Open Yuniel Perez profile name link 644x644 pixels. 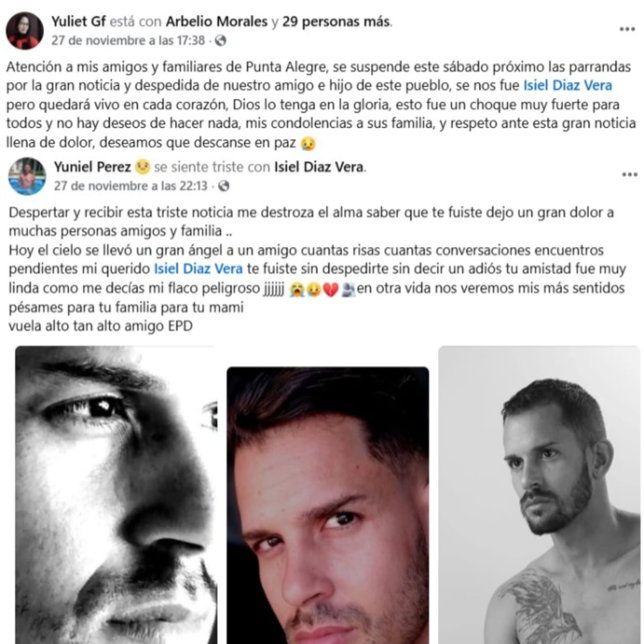[x=93, y=167]
